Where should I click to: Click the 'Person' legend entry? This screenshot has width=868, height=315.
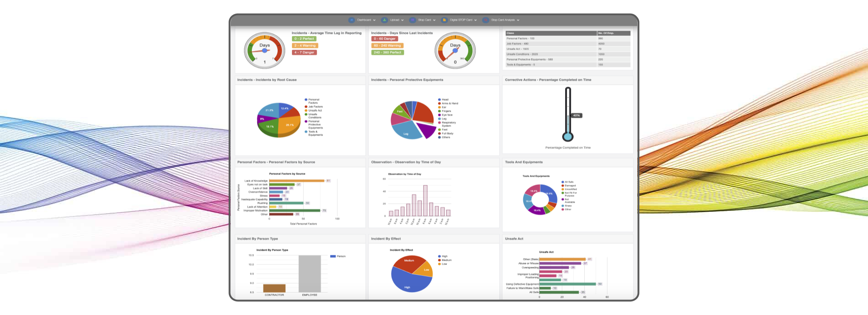pos(338,256)
